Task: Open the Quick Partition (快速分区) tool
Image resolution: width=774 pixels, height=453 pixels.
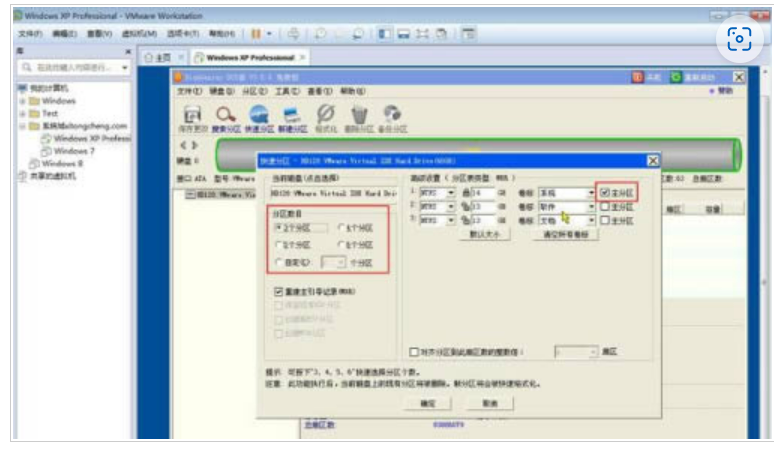Action: (x=259, y=118)
